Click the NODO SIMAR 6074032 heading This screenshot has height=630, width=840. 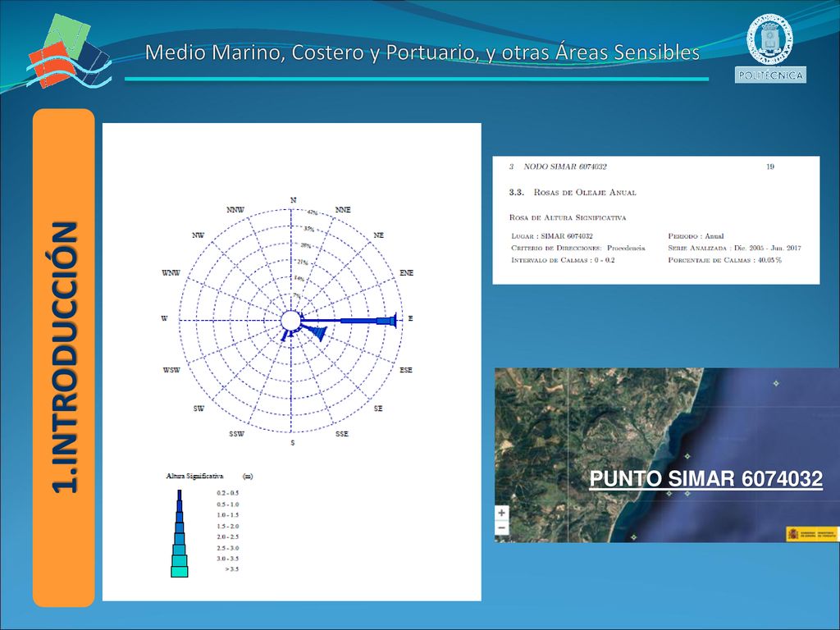565,167
